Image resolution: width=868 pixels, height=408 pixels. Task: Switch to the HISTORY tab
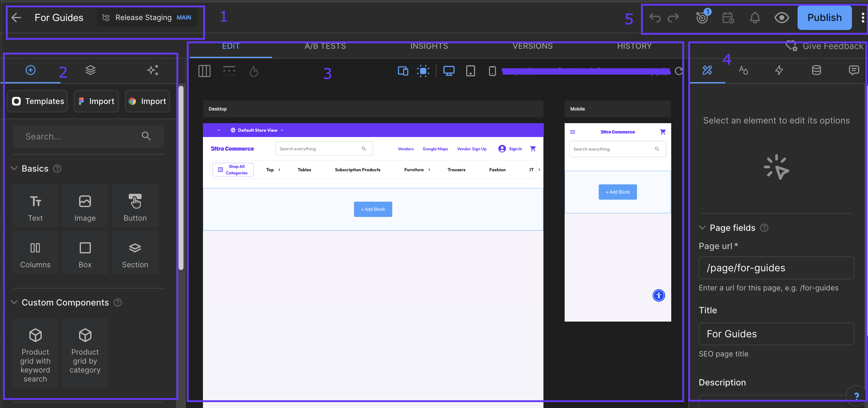click(x=634, y=46)
